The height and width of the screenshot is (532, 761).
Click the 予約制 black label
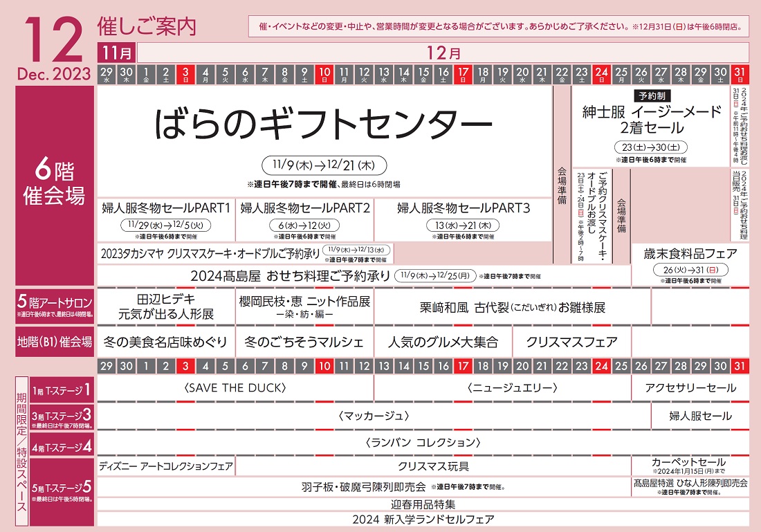tap(651, 96)
